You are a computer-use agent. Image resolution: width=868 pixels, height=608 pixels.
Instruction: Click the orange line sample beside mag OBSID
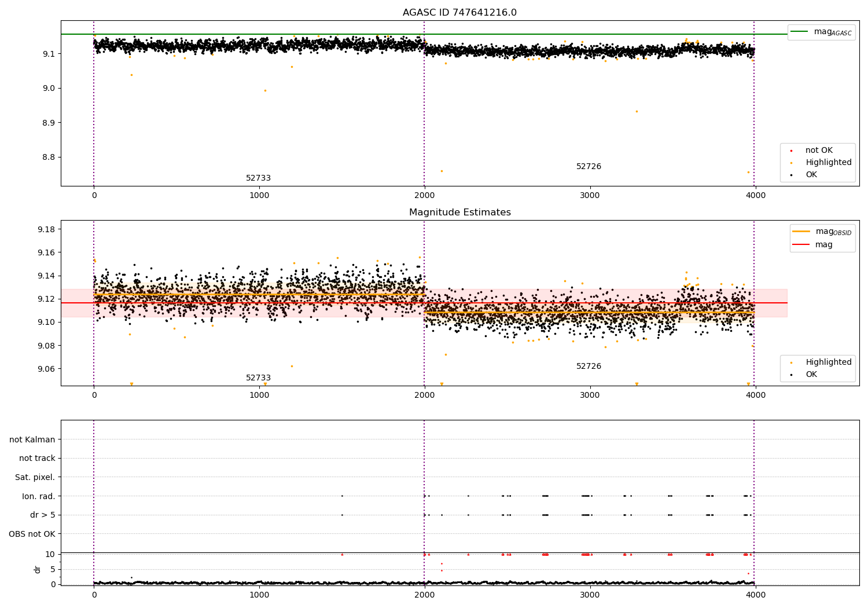coord(801,231)
